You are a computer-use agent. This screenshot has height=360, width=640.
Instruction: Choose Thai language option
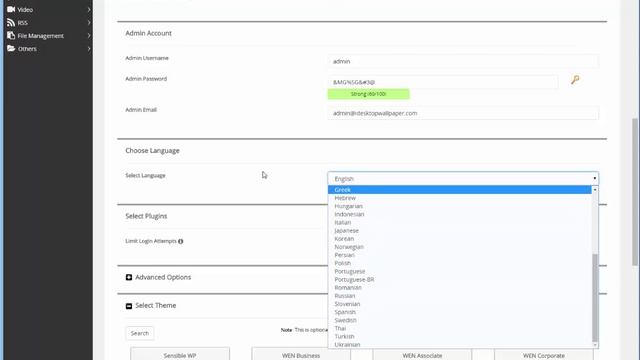tap(460, 329)
